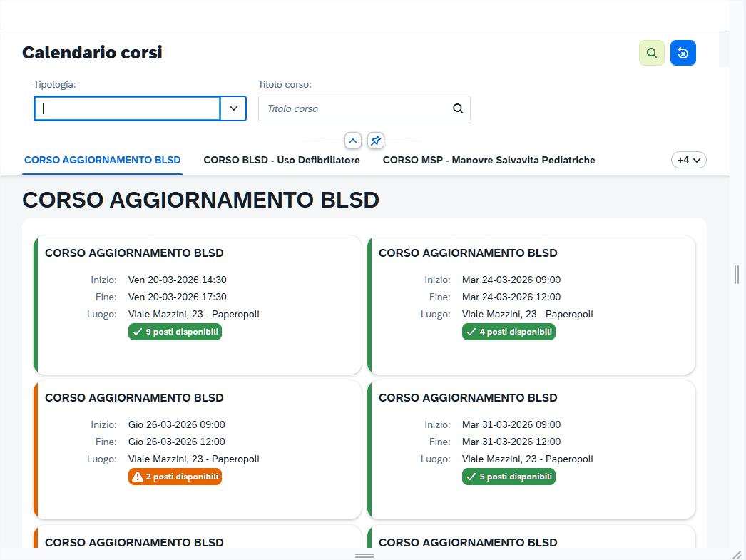This screenshot has width=746, height=560.
Task: Collapse the filter header with chevron
Action: [352, 141]
